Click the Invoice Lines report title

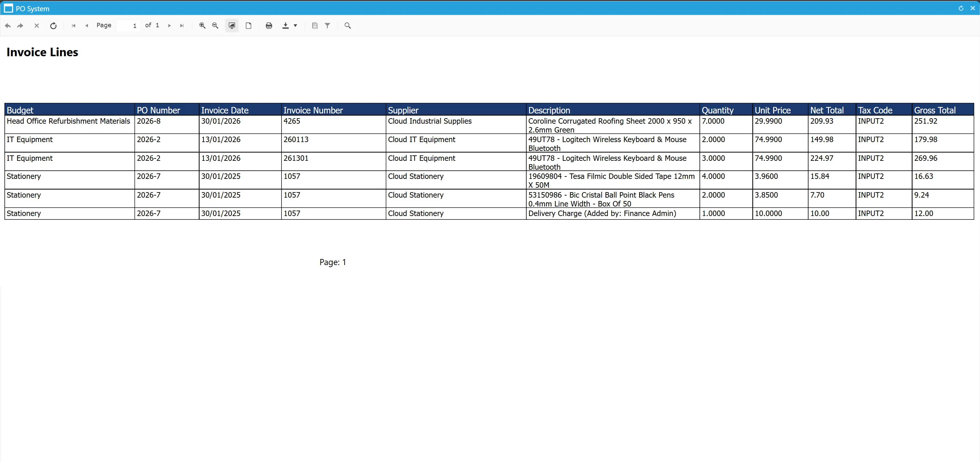[42, 52]
